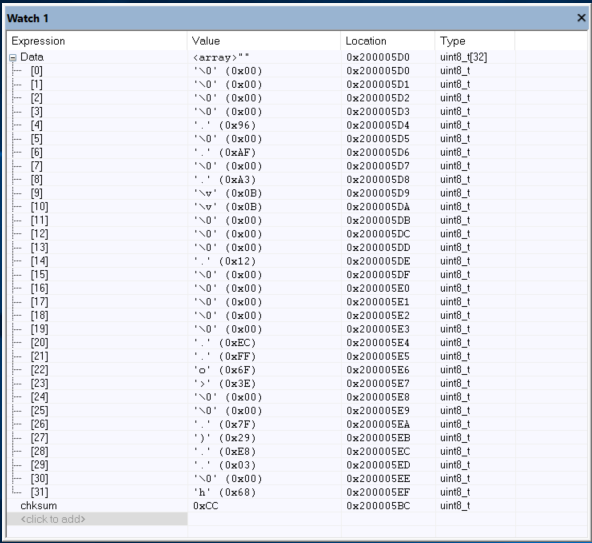This screenshot has width=592, height=543.
Task: Click location 0x200005D4
Action: click(x=378, y=125)
